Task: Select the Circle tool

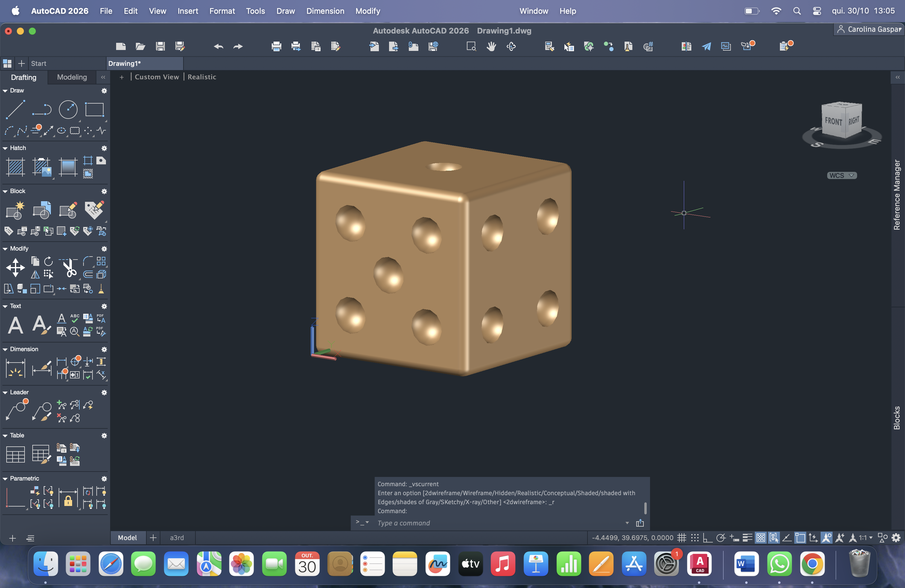Action: coord(68,110)
